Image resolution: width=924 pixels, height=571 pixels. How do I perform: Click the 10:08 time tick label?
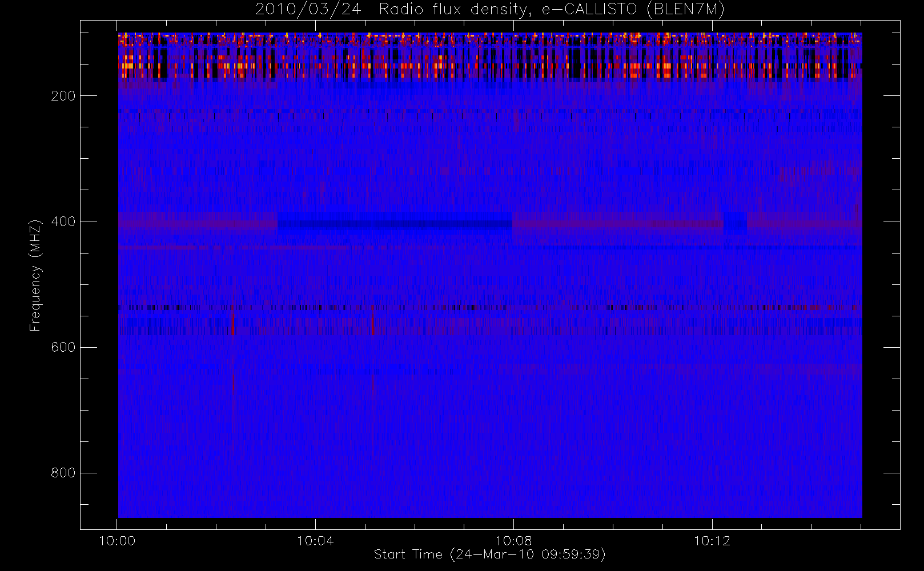pyautogui.click(x=513, y=541)
